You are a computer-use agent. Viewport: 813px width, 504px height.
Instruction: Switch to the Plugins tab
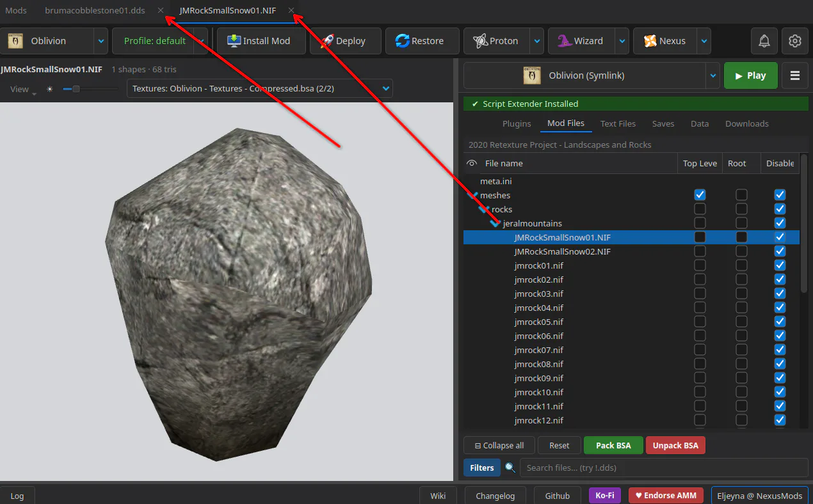click(x=517, y=123)
